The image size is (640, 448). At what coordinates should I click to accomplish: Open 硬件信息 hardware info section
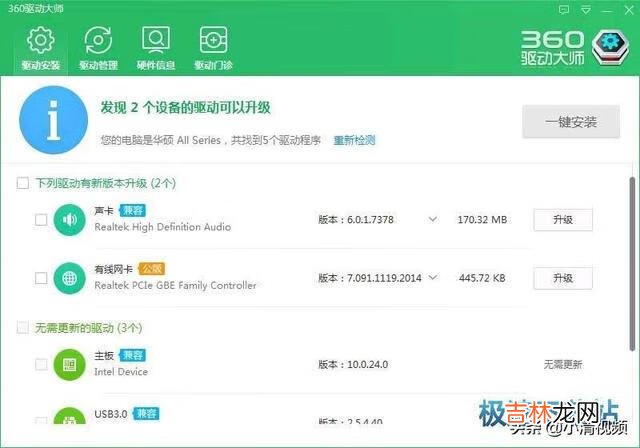coord(155,48)
